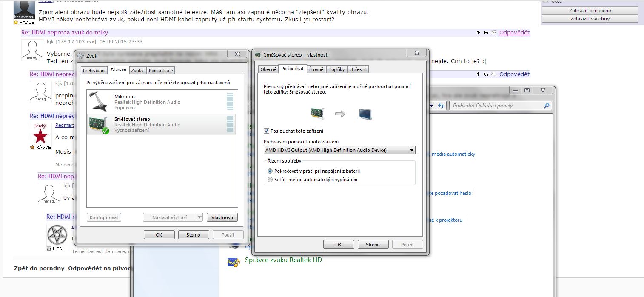Viewport: 644px width, 297px height.
Task: Click Odpovědět link in first reply header
Action: [x=514, y=32]
